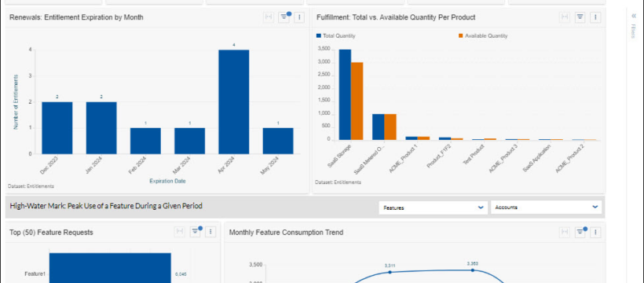Click the Filters vertical label
The height and width of the screenshot is (283, 644).
(x=633, y=31)
